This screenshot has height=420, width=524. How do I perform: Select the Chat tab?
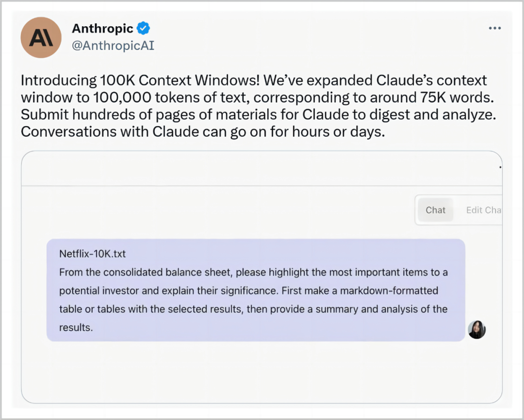[435, 210]
